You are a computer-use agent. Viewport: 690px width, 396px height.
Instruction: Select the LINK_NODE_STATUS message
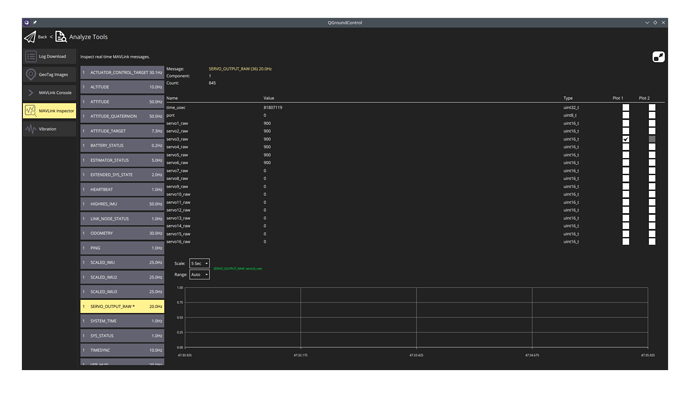pyautogui.click(x=122, y=219)
